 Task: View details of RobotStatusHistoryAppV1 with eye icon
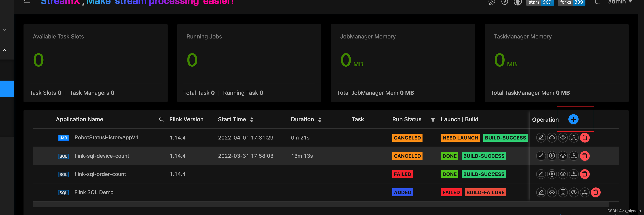pyautogui.click(x=563, y=138)
